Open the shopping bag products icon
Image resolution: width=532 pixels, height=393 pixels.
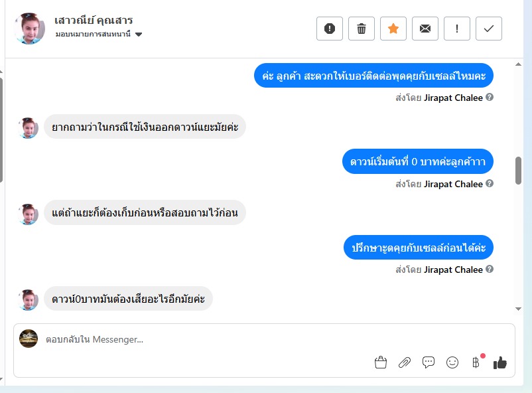tap(381, 362)
